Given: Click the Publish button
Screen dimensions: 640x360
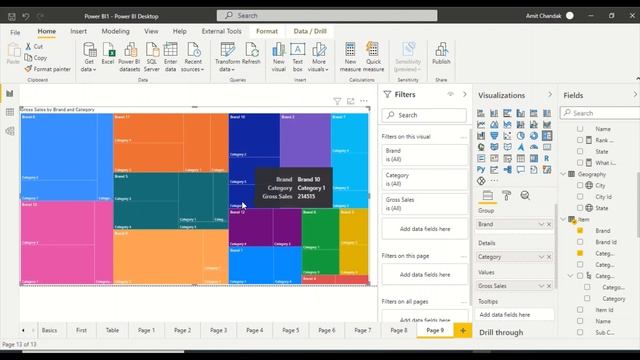Looking at the screenshot, I should pos(441,54).
